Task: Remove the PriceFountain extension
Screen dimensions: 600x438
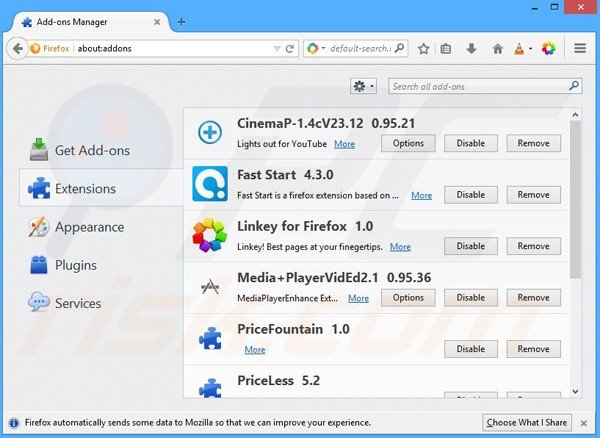Action: pyautogui.click(x=533, y=349)
